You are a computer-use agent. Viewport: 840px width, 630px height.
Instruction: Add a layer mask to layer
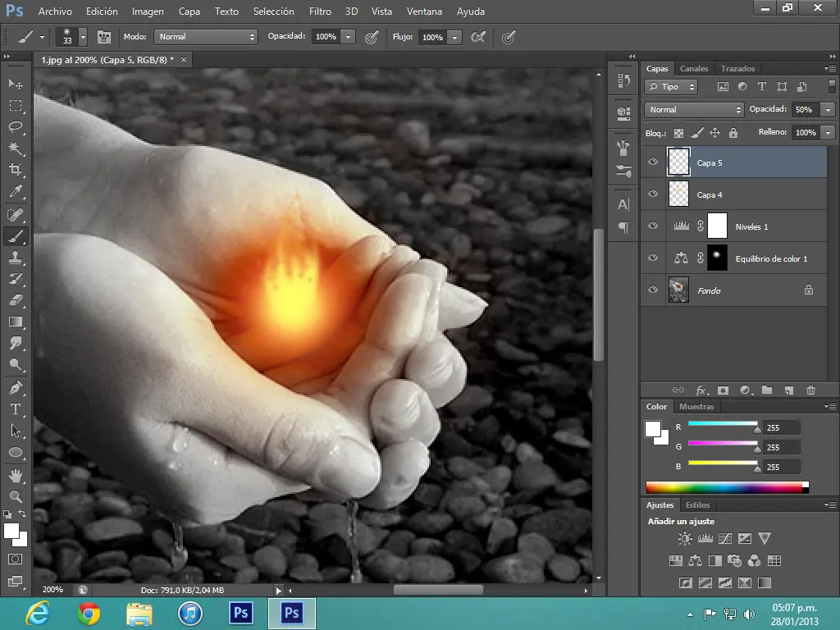point(723,390)
